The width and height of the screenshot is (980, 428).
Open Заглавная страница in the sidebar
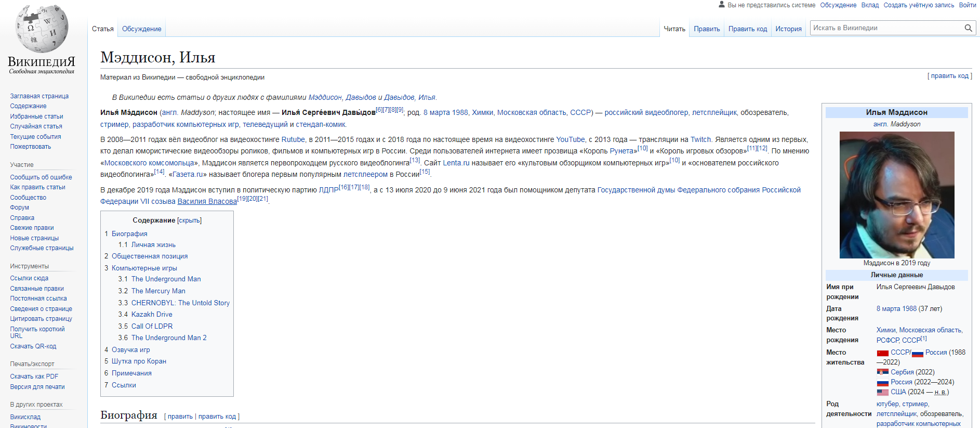pyautogui.click(x=39, y=96)
